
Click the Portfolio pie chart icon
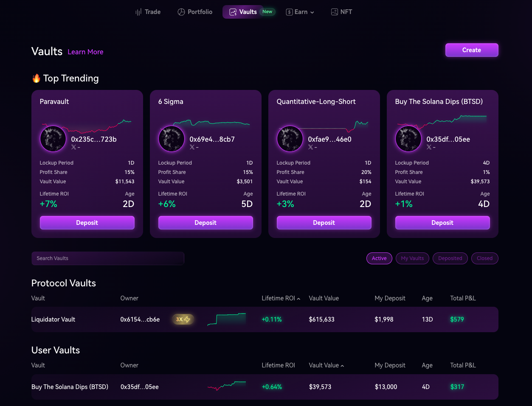point(181,12)
